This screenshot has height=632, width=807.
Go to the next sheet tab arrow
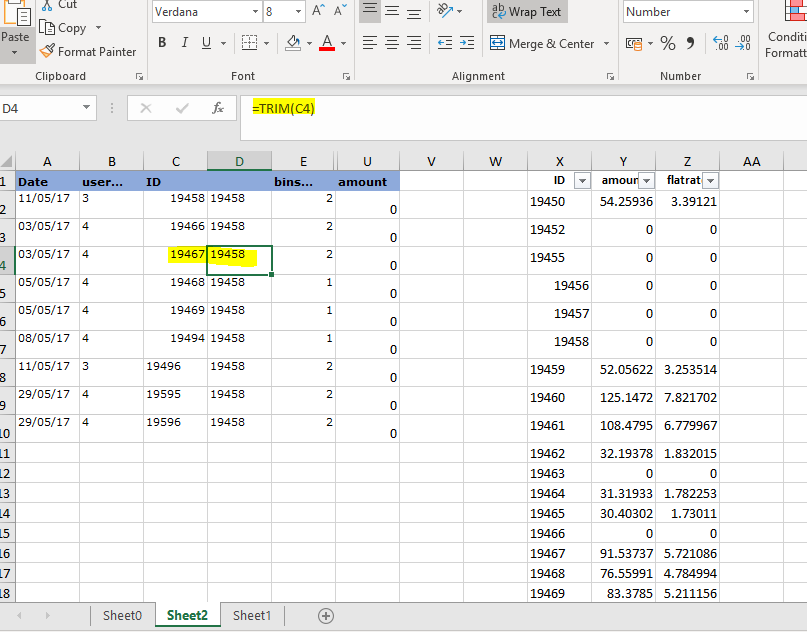[47, 616]
